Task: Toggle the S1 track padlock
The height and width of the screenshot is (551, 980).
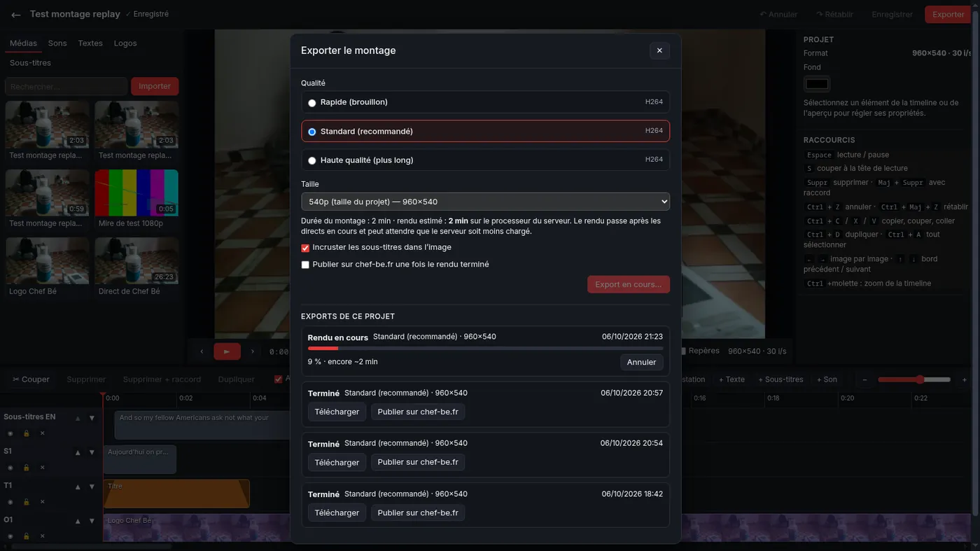Action: 27,468
